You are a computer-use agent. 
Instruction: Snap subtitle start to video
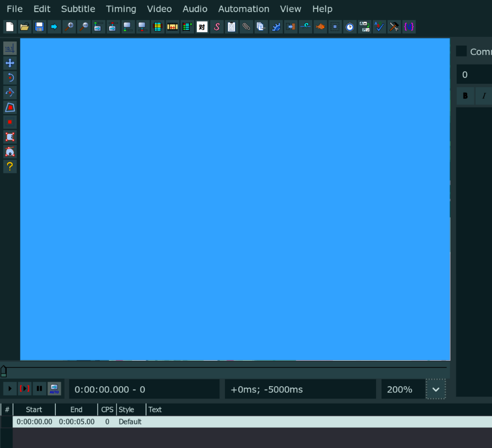click(128, 27)
